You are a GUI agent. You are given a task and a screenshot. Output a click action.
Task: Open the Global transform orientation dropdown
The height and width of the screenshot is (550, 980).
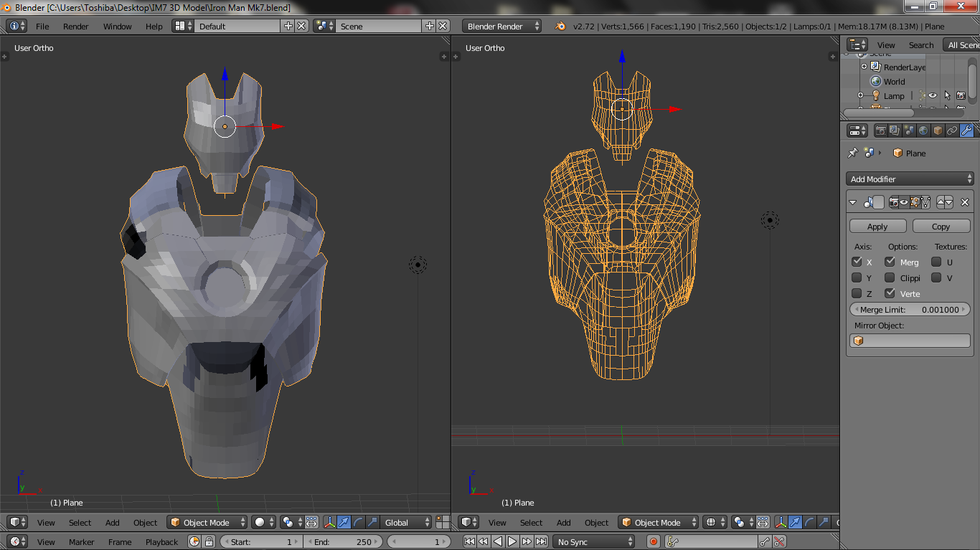(406, 522)
